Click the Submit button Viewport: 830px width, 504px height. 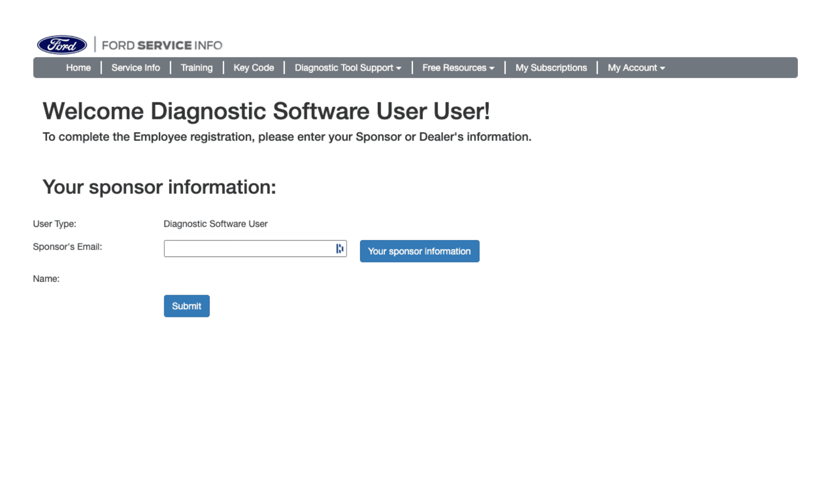tap(186, 306)
